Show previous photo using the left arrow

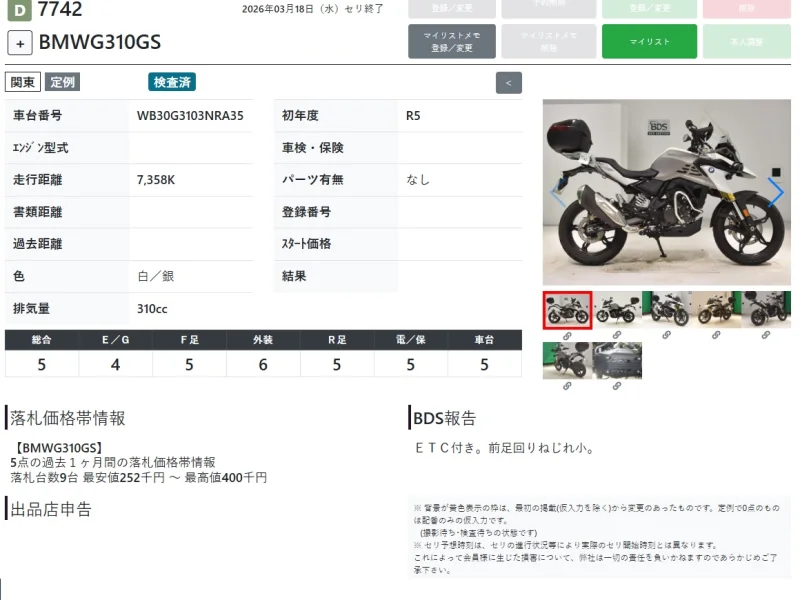pyautogui.click(x=557, y=192)
